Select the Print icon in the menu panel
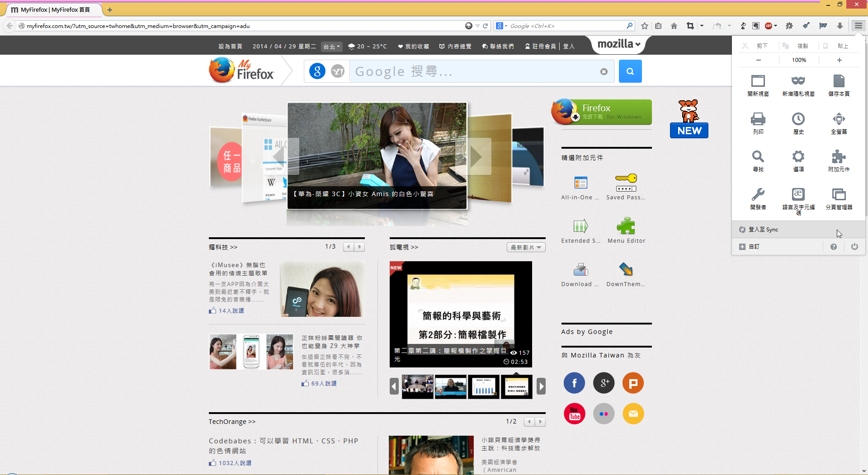Image resolution: width=868 pixels, height=475 pixels. point(758,123)
